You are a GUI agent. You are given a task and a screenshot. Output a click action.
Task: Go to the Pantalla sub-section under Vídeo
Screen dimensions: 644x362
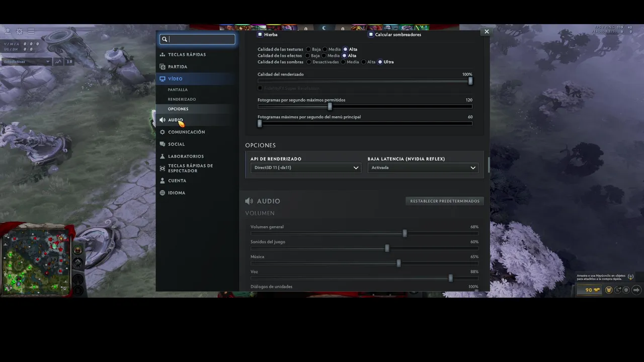coord(178,89)
